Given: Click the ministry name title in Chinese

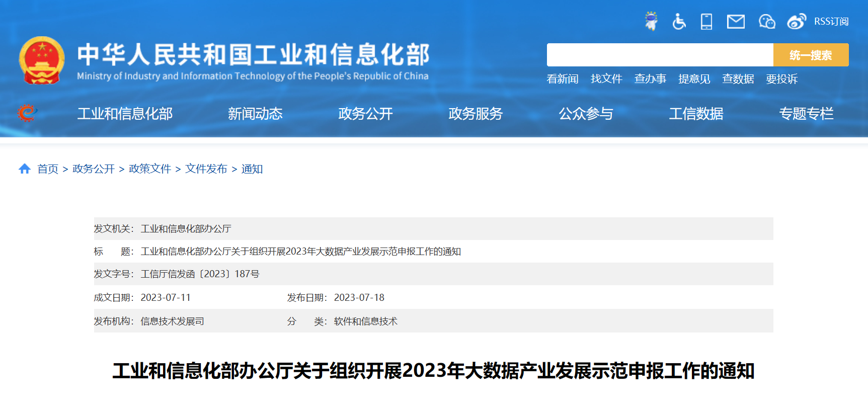Looking at the screenshot, I should point(254,55).
